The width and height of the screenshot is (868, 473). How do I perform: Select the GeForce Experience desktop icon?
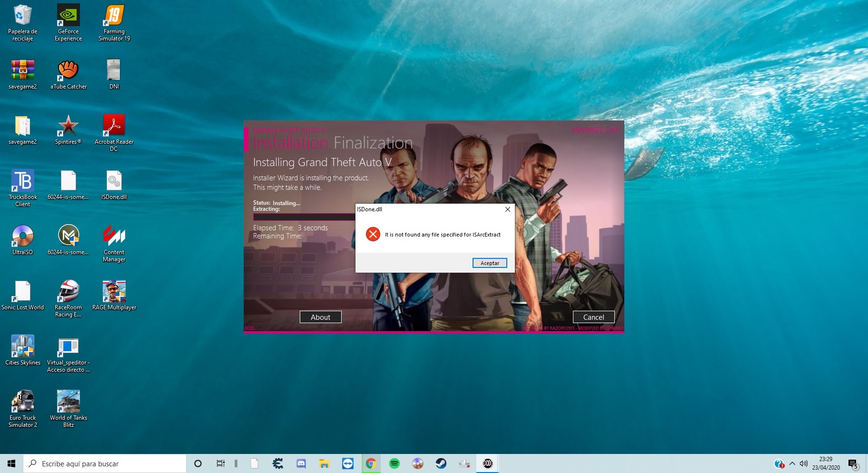pyautogui.click(x=68, y=22)
